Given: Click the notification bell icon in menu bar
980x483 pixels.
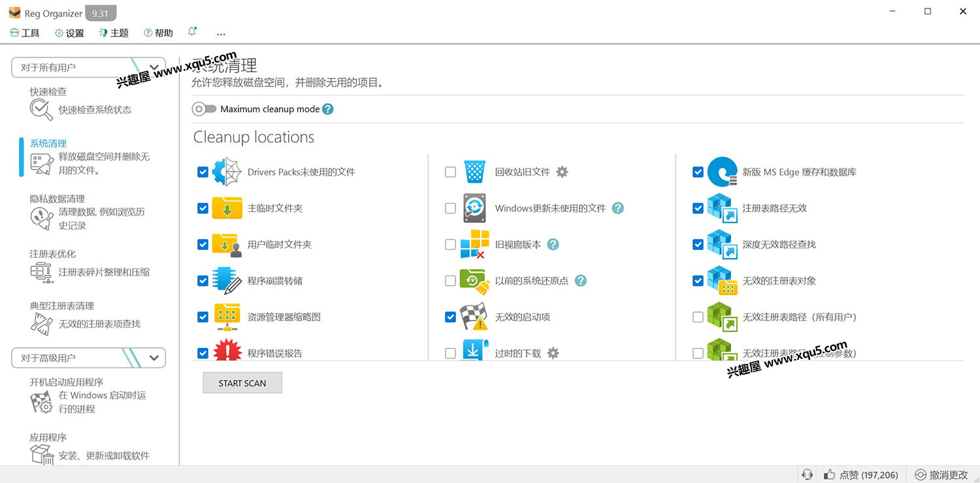Looking at the screenshot, I should (192, 32).
